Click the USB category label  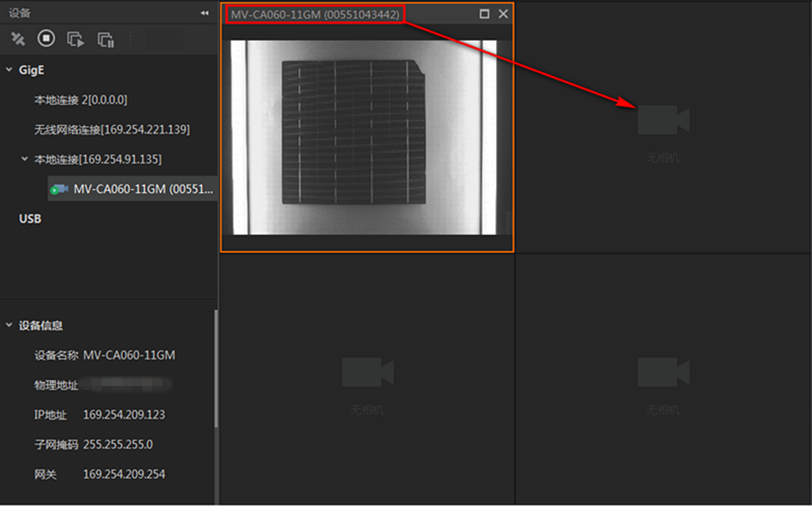tap(30, 219)
